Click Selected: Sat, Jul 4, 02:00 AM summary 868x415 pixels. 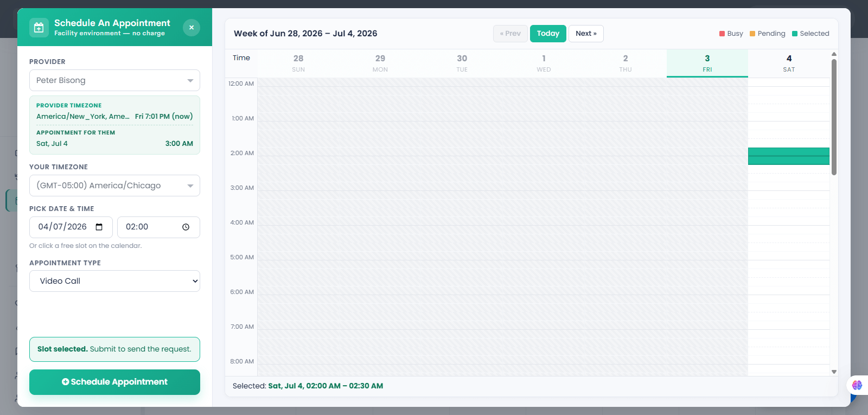(308, 386)
